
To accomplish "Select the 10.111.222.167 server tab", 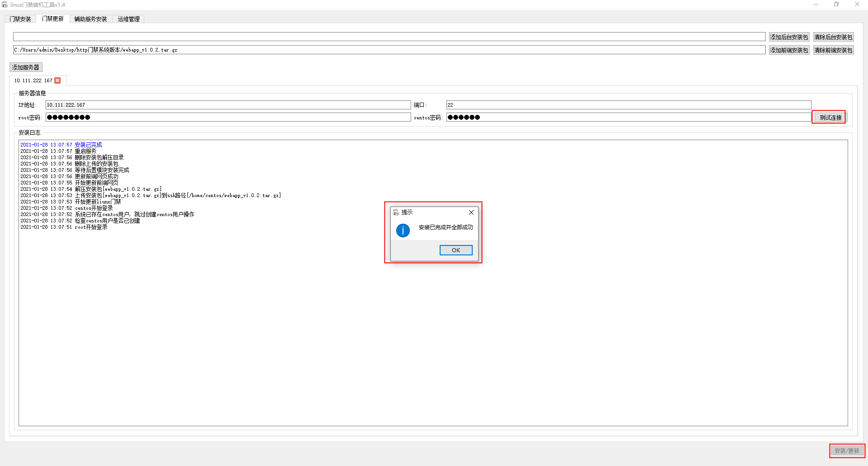I will pyautogui.click(x=33, y=80).
